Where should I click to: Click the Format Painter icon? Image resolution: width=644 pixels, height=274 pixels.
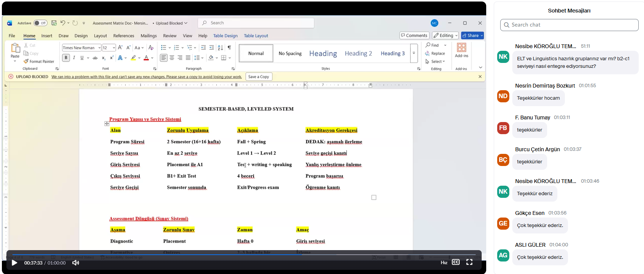39,61
